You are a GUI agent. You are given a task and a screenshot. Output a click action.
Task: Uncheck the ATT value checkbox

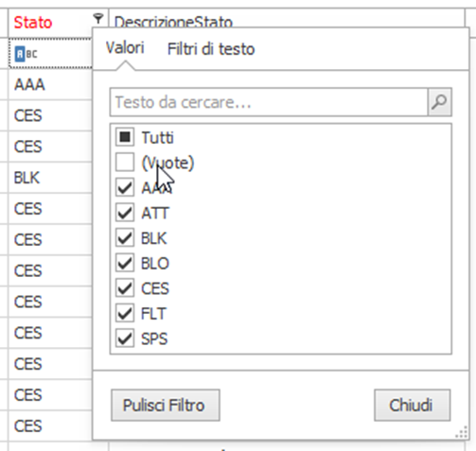(x=125, y=213)
